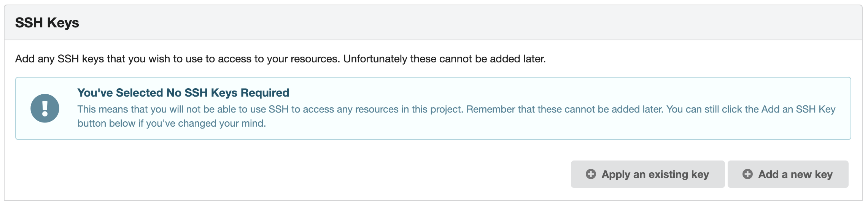Screen dimensions: 868x205
Task: Click "button below if you've changed your mind" line
Action: (172, 124)
